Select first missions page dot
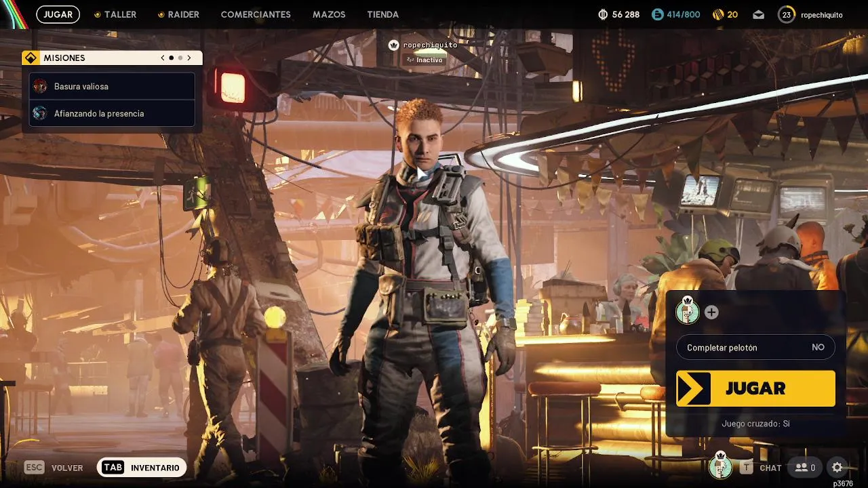The width and height of the screenshot is (868, 488). pos(171,58)
